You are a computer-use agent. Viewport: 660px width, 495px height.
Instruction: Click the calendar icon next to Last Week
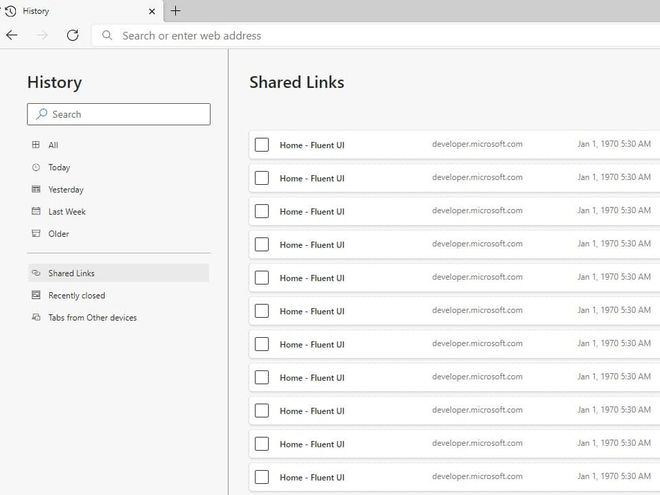[36, 211]
